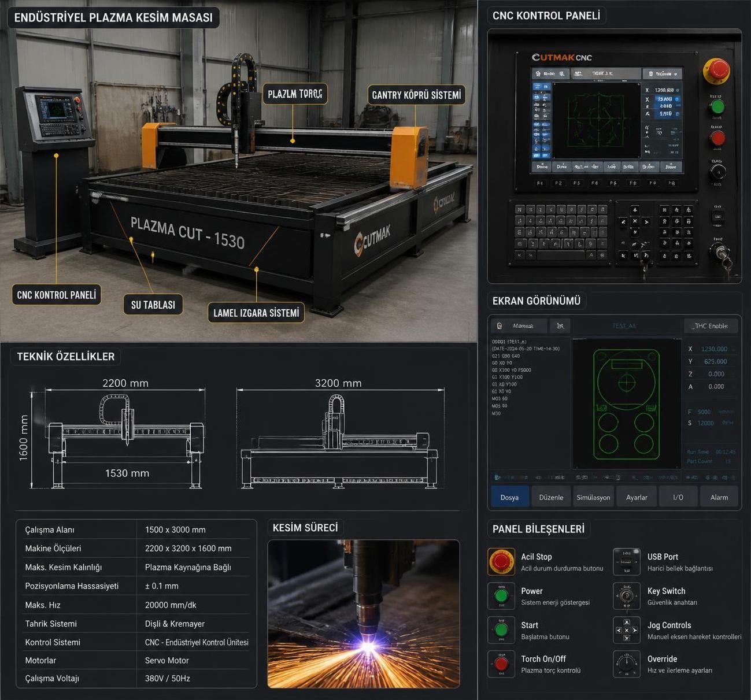Image resolution: width=751 pixels, height=700 pixels.
Task: Click the Y value 625.000 in Ekran Görünümü
Action: (x=715, y=361)
